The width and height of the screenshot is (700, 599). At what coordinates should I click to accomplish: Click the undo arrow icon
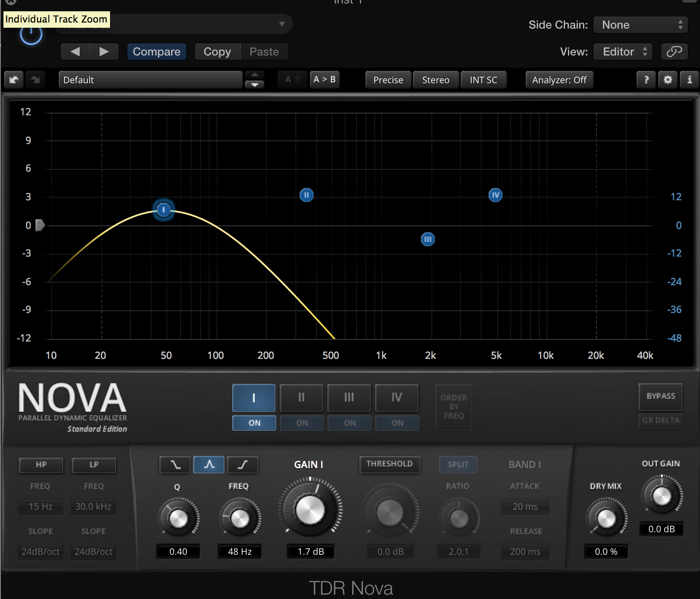(14, 80)
